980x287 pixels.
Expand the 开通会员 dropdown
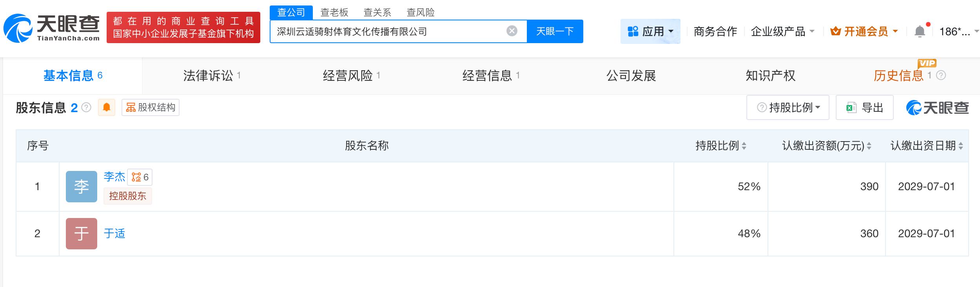pyautogui.click(x=864, y=31)
